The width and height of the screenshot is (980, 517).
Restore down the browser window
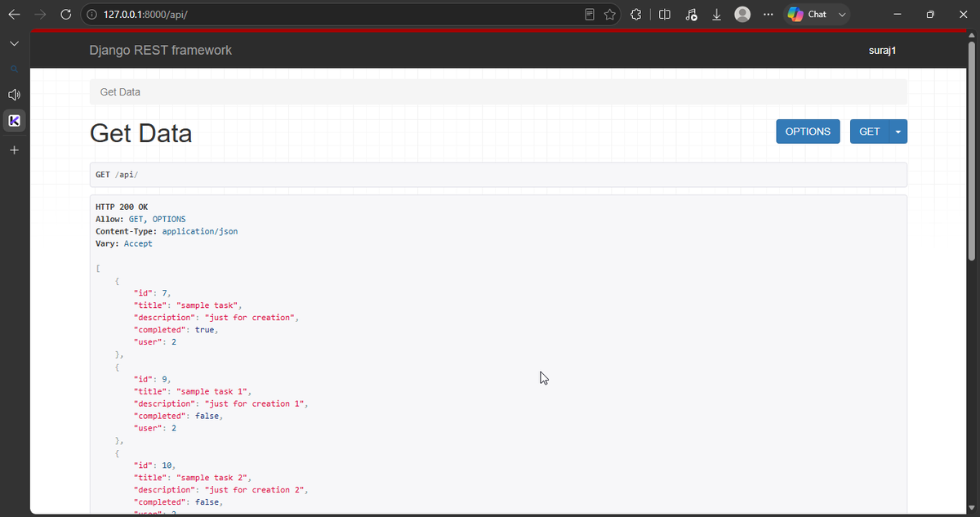pyautogui.click(x=930, y=15)
